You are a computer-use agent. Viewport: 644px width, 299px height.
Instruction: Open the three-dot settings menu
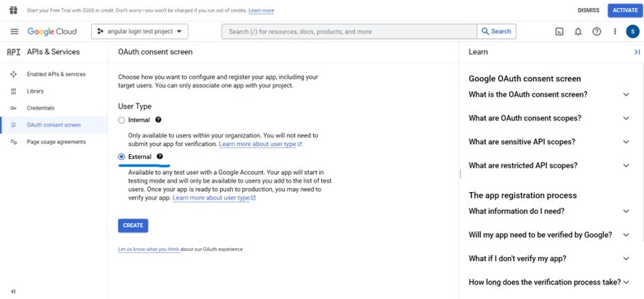(615, 32)
